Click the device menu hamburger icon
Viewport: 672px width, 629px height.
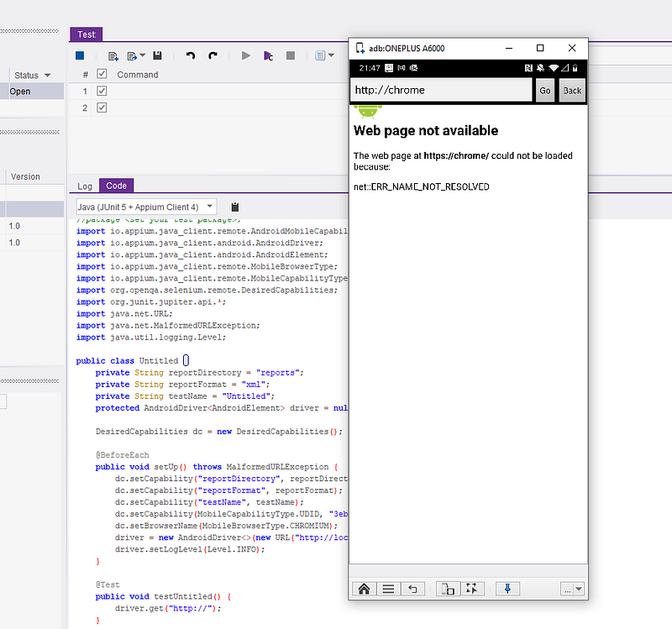[x=388, y=589]
